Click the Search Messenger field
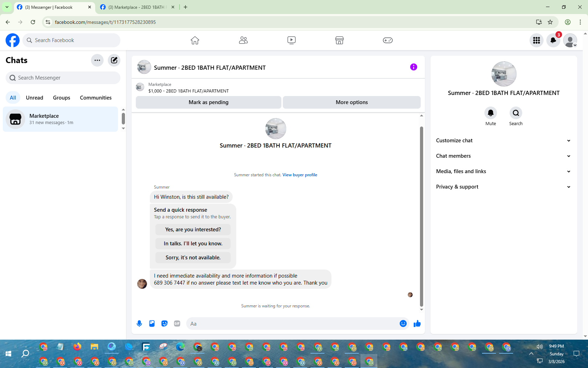Image resolution: width=588 pixels, height=368 pixels. [63, 78]
